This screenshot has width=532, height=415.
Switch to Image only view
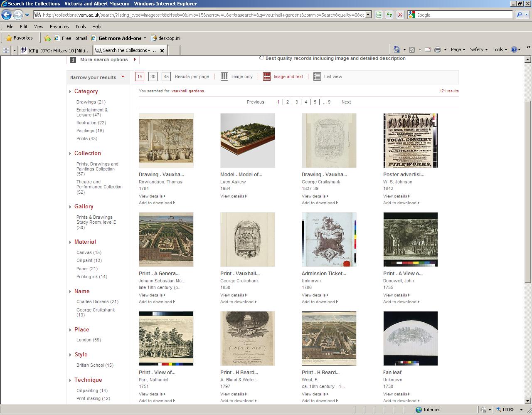pyautogui.click(x=236, y=77)
